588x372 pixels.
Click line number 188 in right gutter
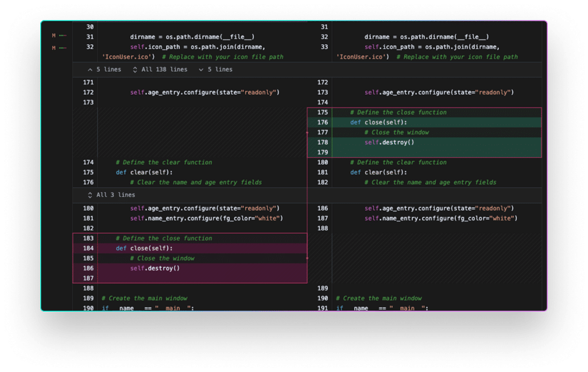click(323, 228)
